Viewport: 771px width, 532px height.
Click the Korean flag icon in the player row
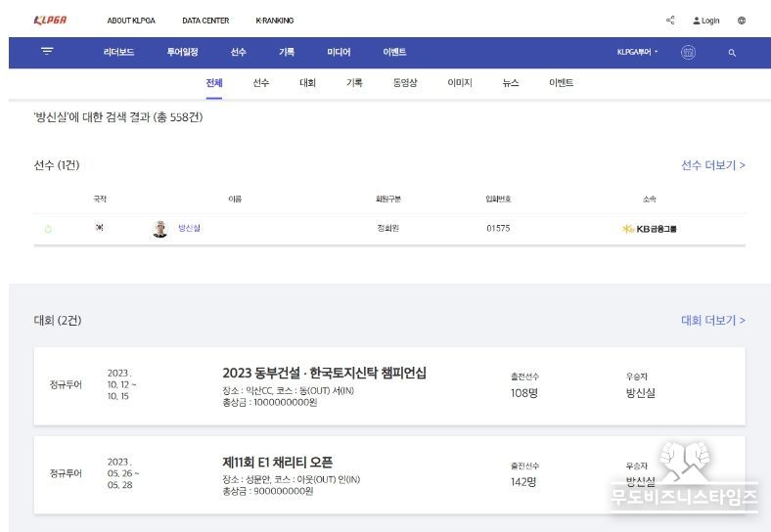(100, 227)
